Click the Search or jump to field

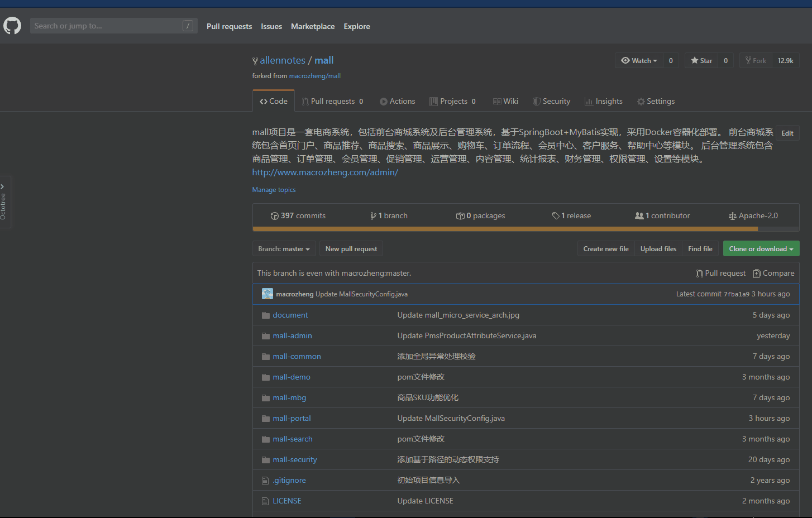pos(114,26)
